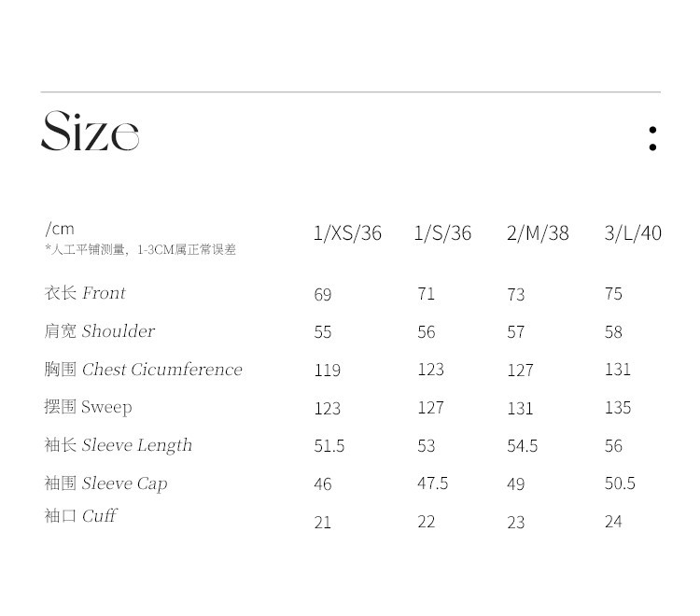Choose the 2/M/38 size column header

(538, 233)
